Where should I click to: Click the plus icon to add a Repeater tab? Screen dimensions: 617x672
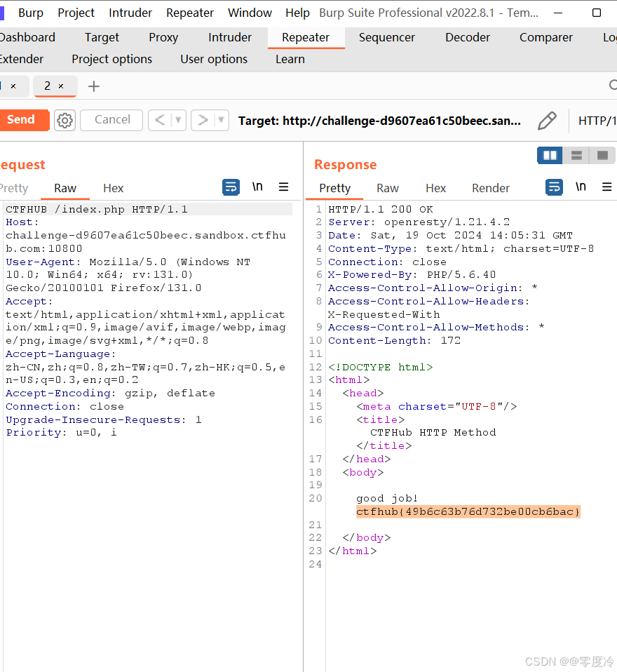click(x=94, y=86)
